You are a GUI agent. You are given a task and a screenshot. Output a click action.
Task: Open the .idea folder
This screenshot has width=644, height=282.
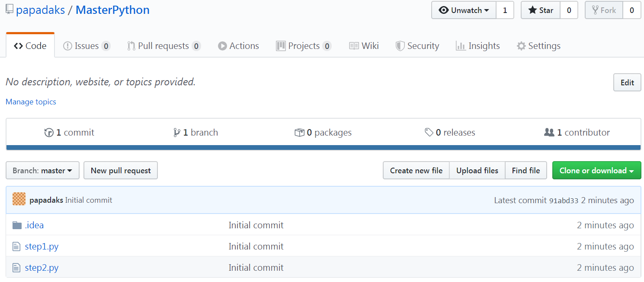pos(34,225)
